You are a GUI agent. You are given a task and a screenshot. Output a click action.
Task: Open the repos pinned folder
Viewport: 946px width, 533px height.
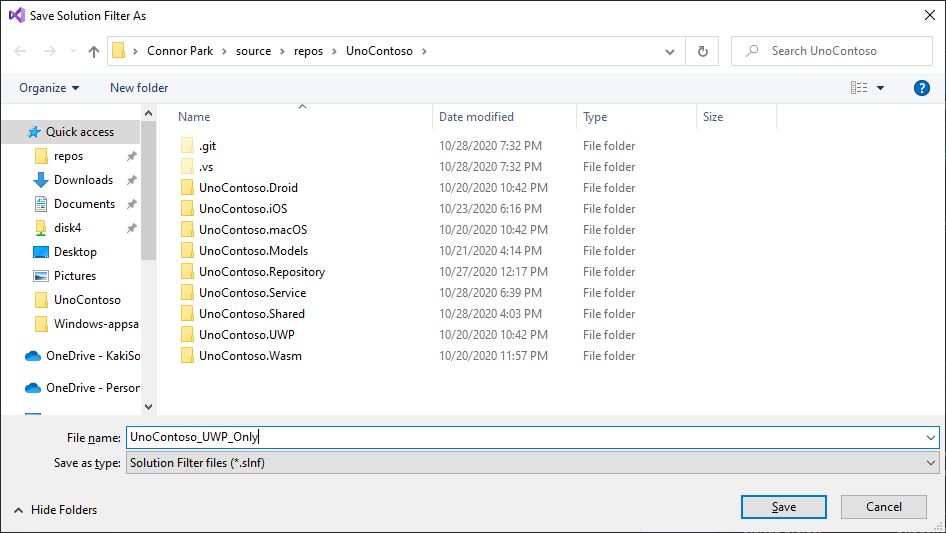pos(68,156)
